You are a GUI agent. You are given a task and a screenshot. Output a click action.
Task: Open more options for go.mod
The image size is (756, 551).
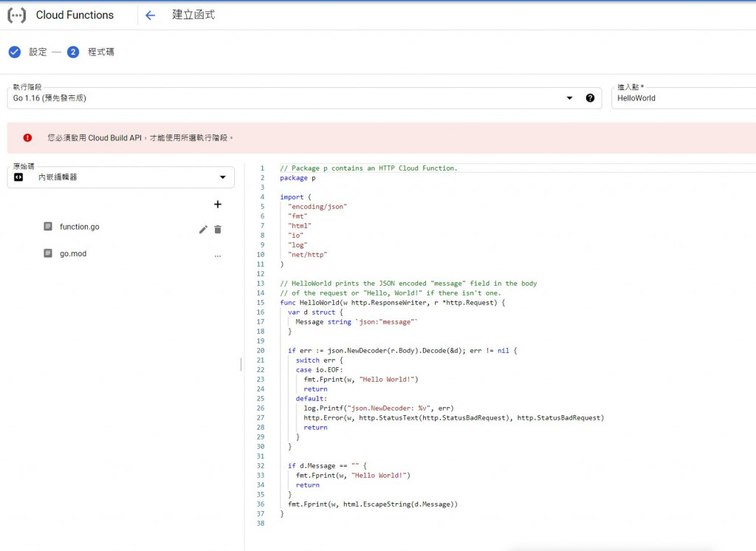(218, 256)
